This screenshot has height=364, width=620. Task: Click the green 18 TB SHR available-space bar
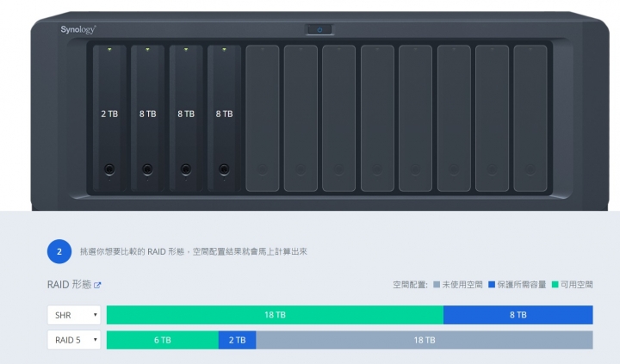pos(276,315)
